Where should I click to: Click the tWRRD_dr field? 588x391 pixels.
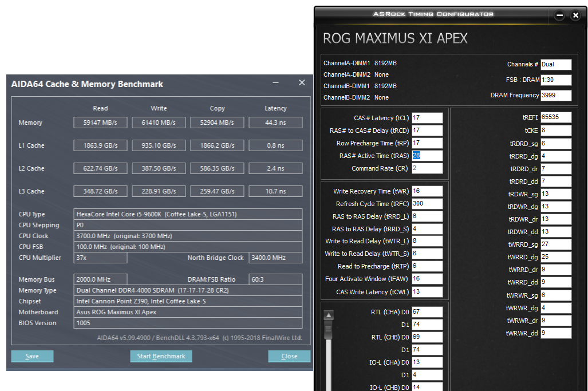pos(556,270)
